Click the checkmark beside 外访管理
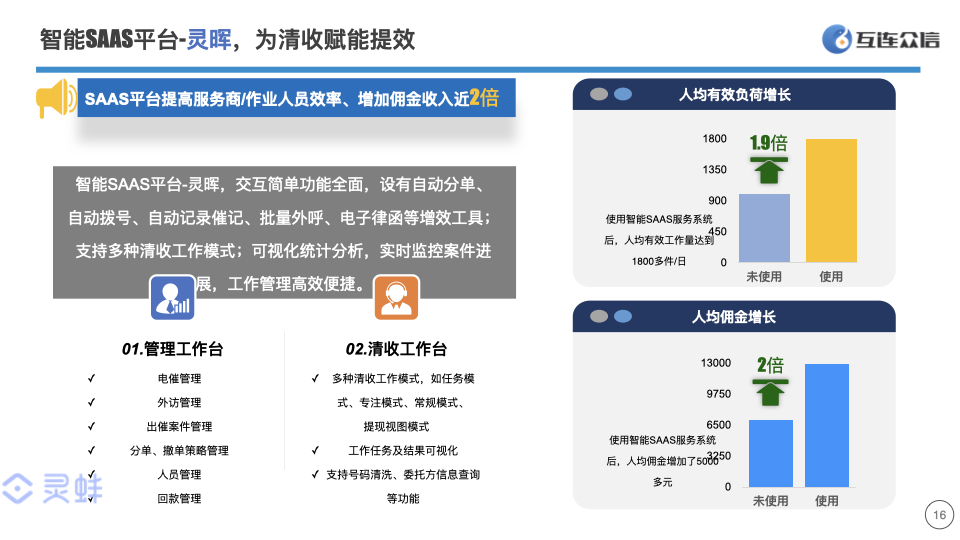The width and height of the screenshot is (960, 540). tap(91, 402)
